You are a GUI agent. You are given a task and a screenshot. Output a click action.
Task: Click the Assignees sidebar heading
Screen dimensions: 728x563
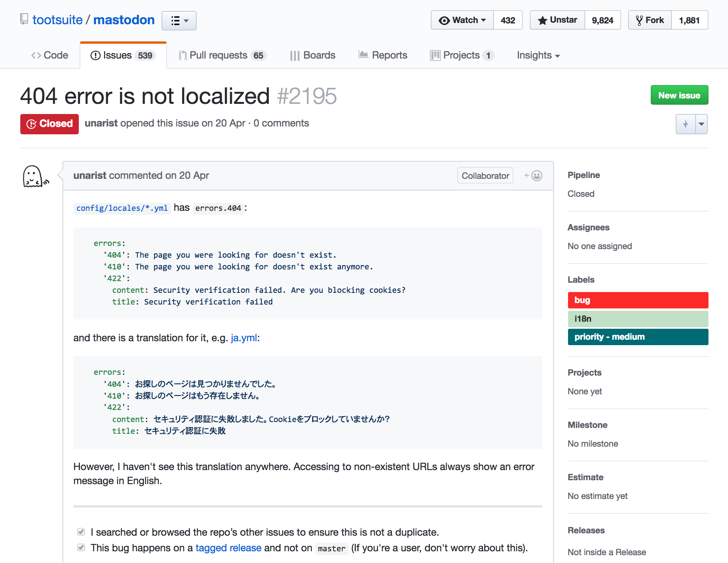click(x=588, y=228)
